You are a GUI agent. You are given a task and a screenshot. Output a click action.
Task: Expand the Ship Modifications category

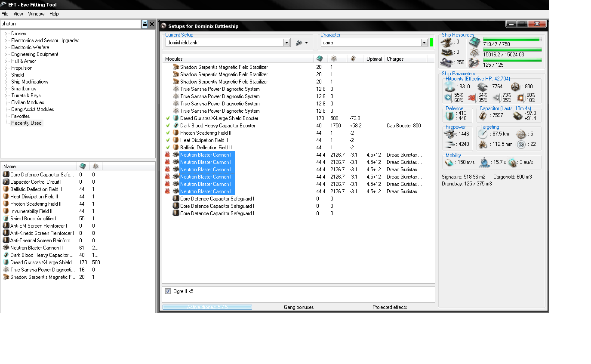(x=6, y=82)
